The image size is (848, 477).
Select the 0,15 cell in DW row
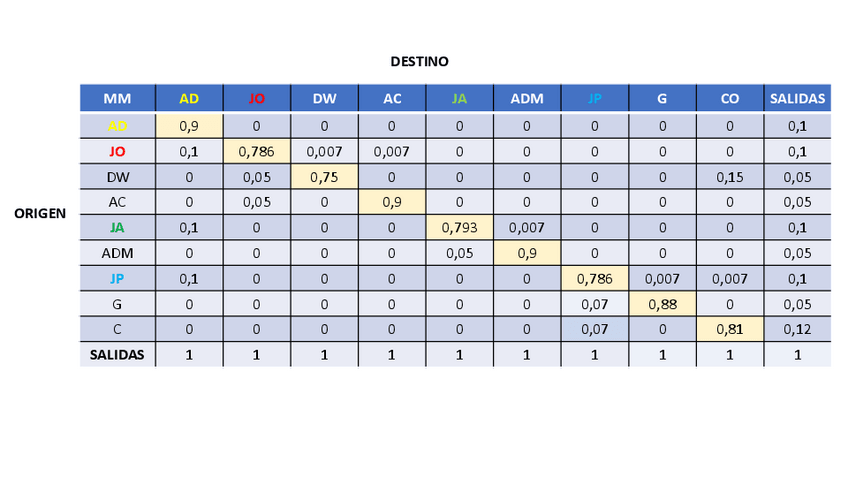[x=730, y=176]
